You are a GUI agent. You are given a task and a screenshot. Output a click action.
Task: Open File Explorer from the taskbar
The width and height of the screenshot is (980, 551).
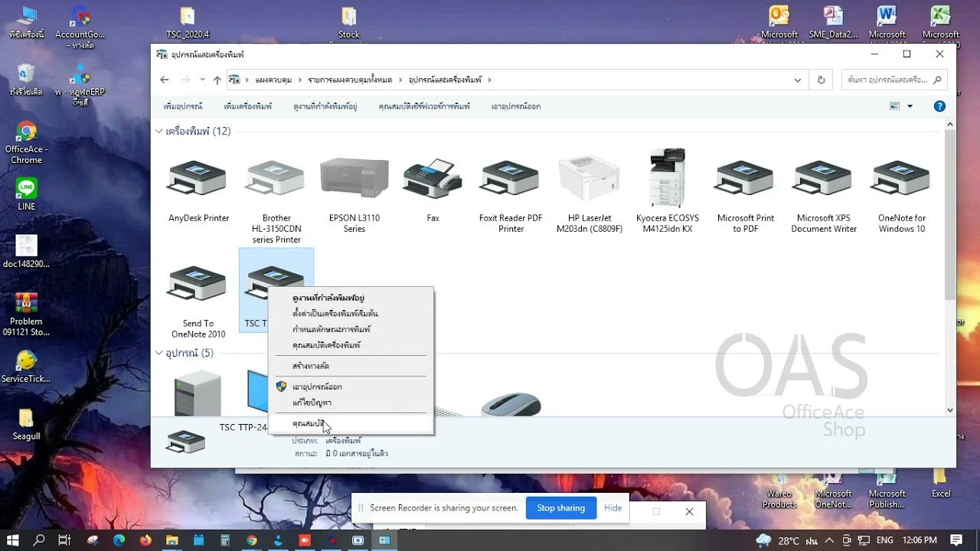tap(172, 540)
